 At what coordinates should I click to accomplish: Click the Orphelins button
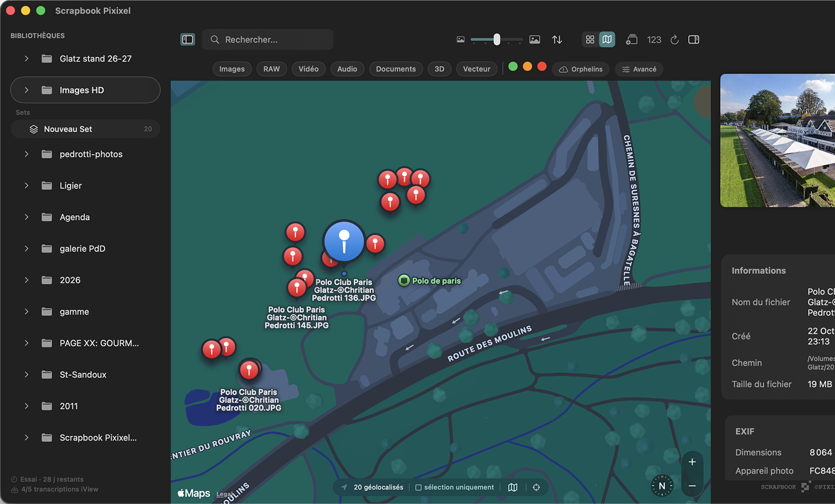[x=581, y=69]
